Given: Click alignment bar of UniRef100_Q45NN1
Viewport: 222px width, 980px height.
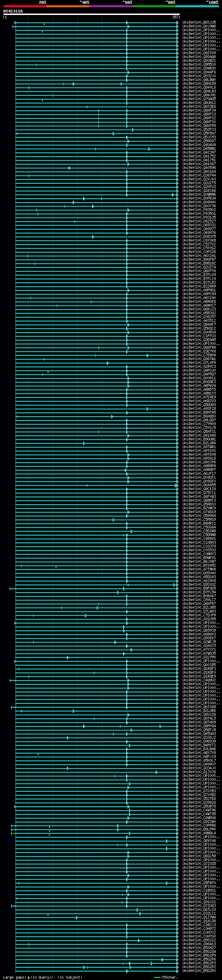Looking at the screenshot, I should click(x=97, y=149).
